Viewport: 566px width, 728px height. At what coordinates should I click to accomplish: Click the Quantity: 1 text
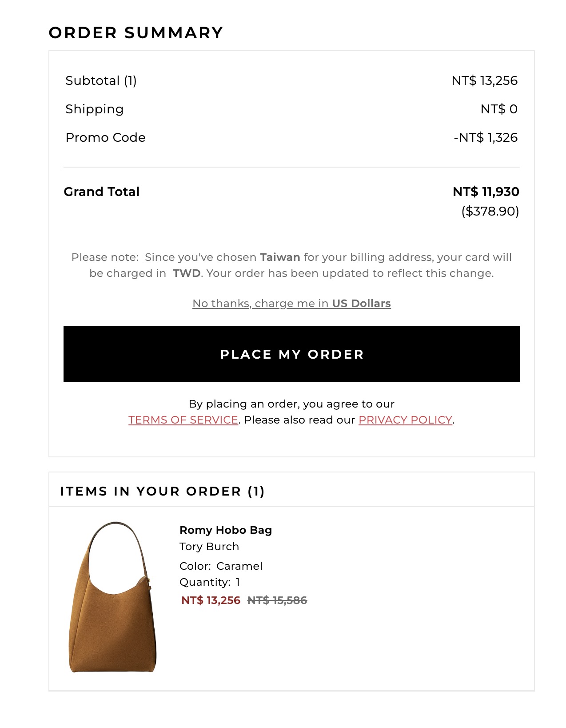(209, 582)
